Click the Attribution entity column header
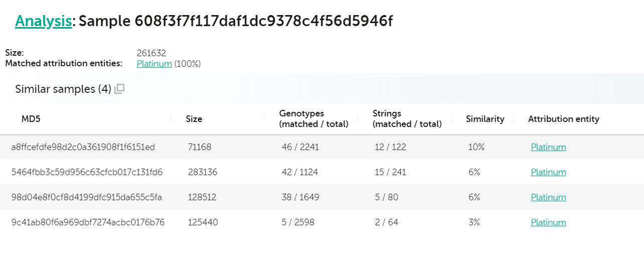 pyautogui.click(x=563, y=119)
